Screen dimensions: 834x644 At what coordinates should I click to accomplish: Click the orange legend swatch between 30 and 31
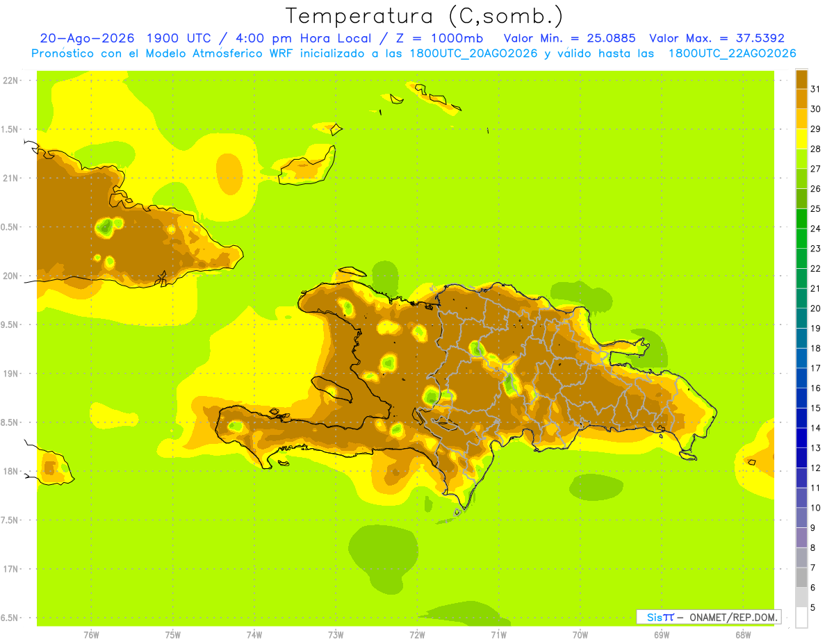click(x=801, y=99)
